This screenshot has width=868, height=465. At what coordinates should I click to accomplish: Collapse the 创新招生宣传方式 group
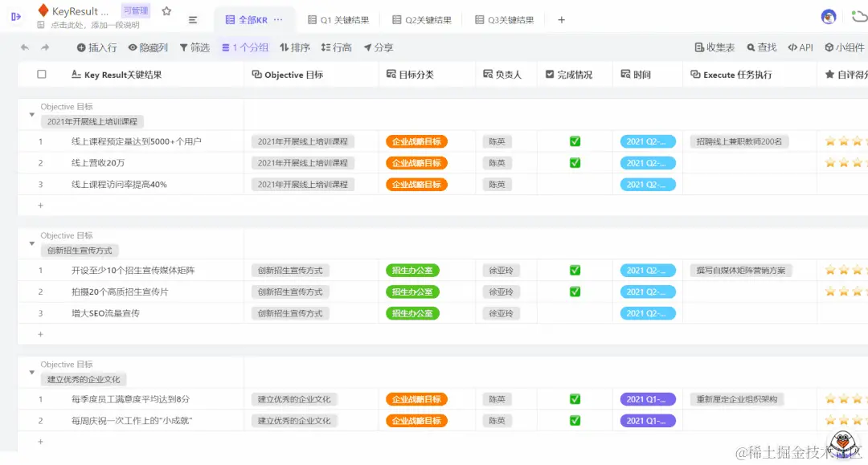(31, 243)
